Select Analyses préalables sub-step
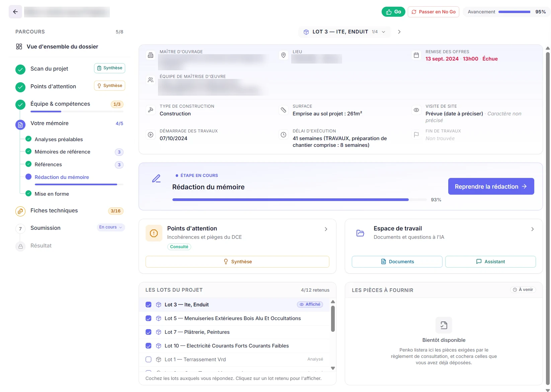This screenshot has width=551, height=392. [x=59, y=139]
